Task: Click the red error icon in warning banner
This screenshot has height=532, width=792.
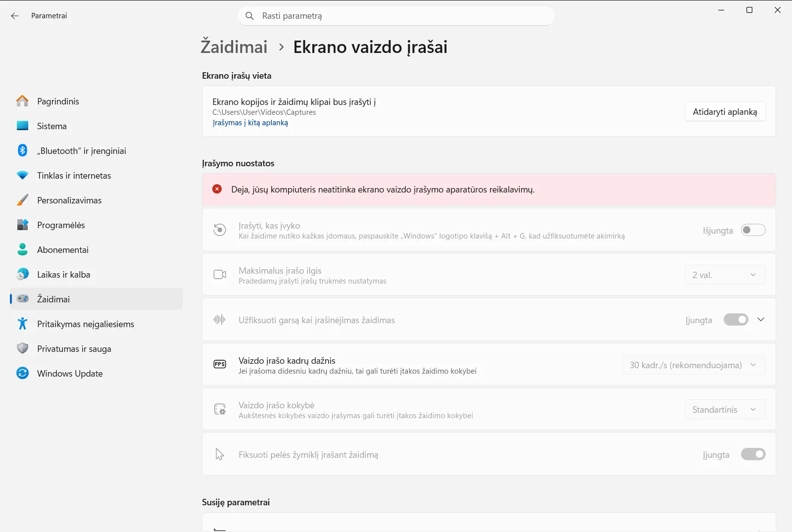Action: coord(217,189)
